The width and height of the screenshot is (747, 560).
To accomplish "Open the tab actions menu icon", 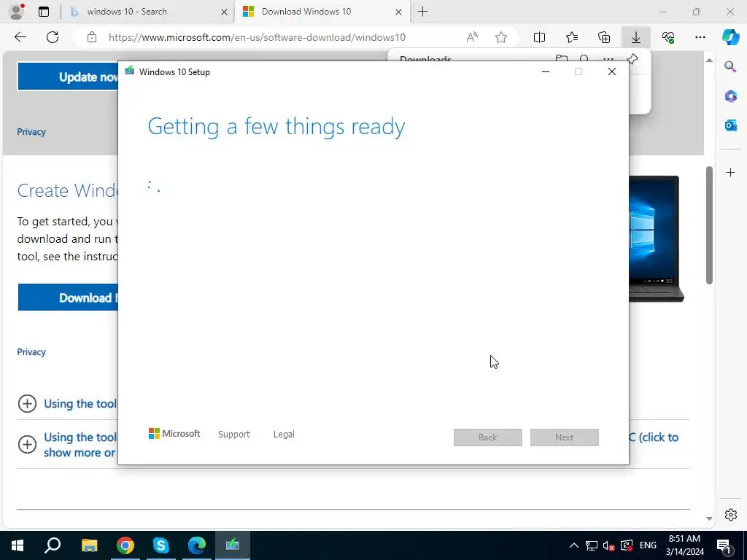I will point(44,12).
